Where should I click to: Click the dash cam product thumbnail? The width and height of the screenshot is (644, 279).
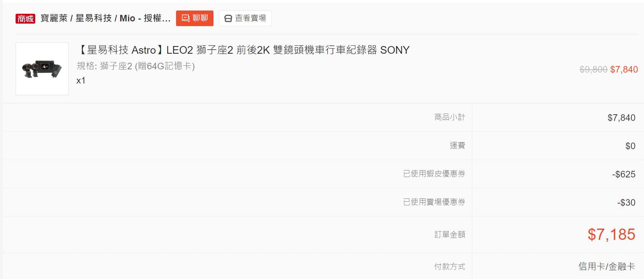[x=42, y=69]
